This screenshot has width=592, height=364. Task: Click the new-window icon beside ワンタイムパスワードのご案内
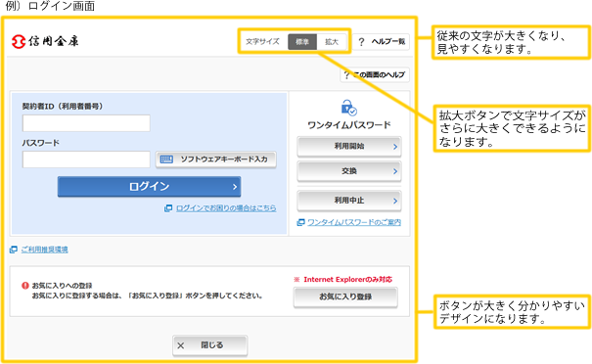(301, 222)
